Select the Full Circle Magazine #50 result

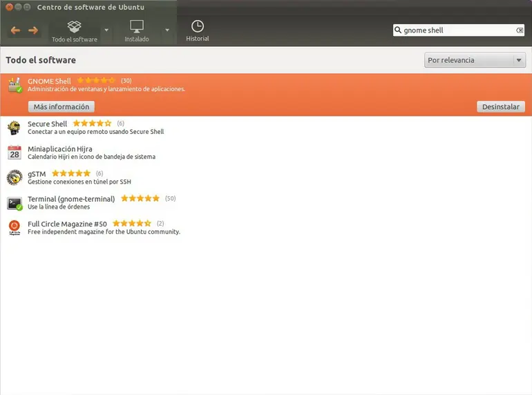coord(266,228)
